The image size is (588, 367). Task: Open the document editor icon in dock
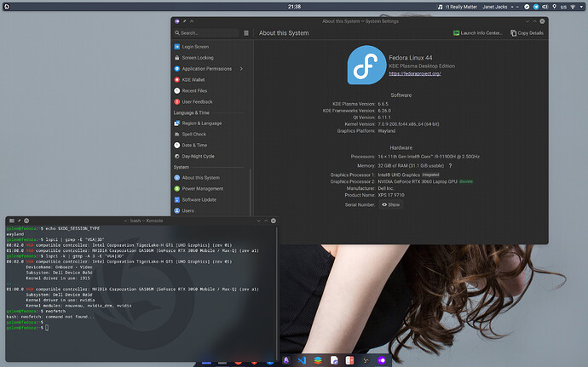tap(334, 361)
